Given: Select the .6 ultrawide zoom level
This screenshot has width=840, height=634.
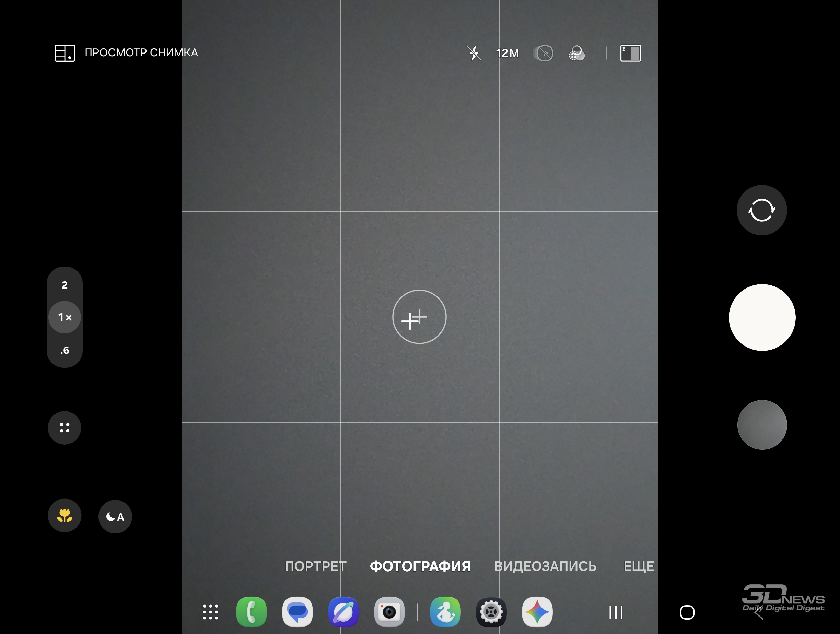Looking at the screenshot, I should point(65,350).
